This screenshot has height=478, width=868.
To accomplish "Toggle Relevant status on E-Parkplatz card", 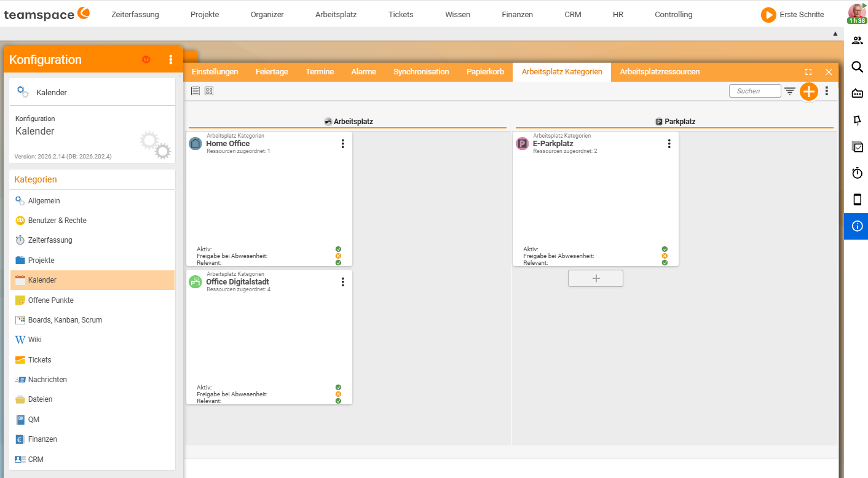I will [665, 262].
